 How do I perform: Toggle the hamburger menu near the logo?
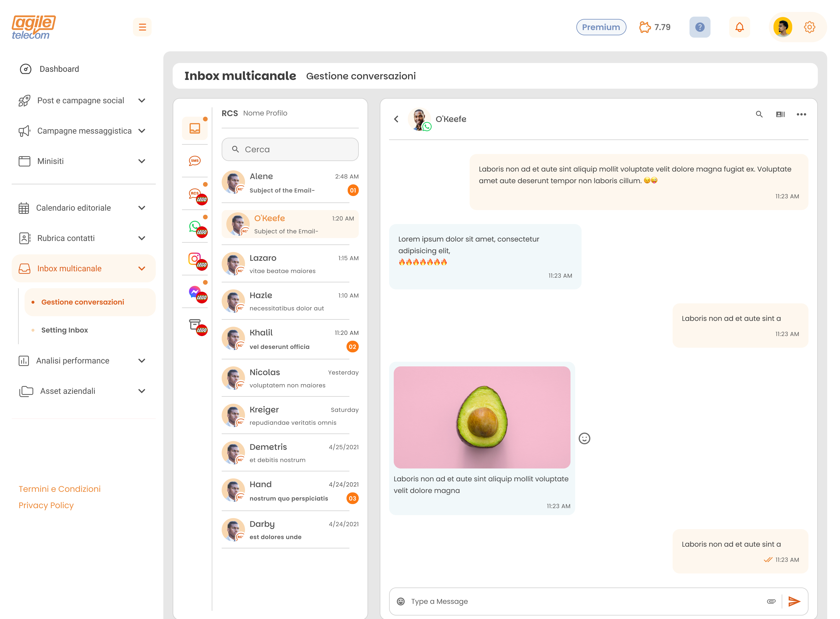click(142, 27)
